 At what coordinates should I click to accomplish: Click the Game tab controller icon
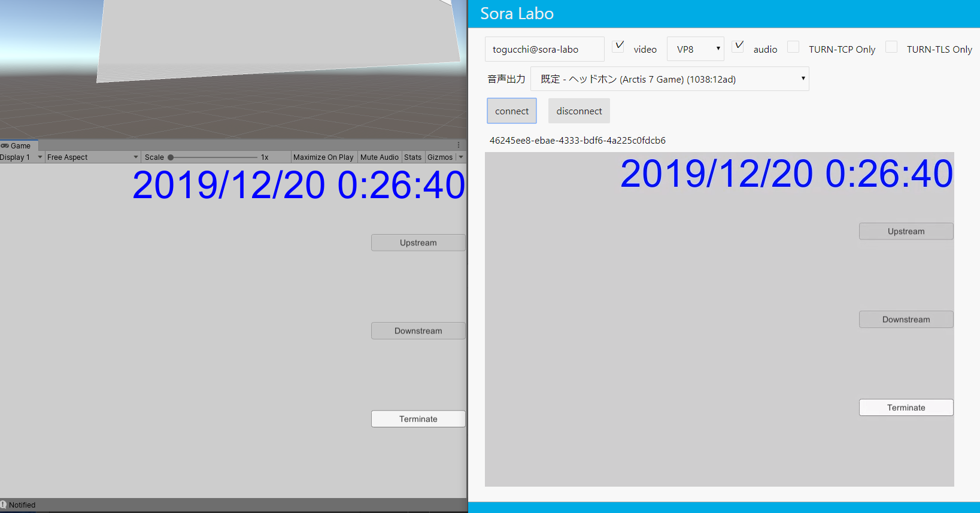click(x=5, y=145)
